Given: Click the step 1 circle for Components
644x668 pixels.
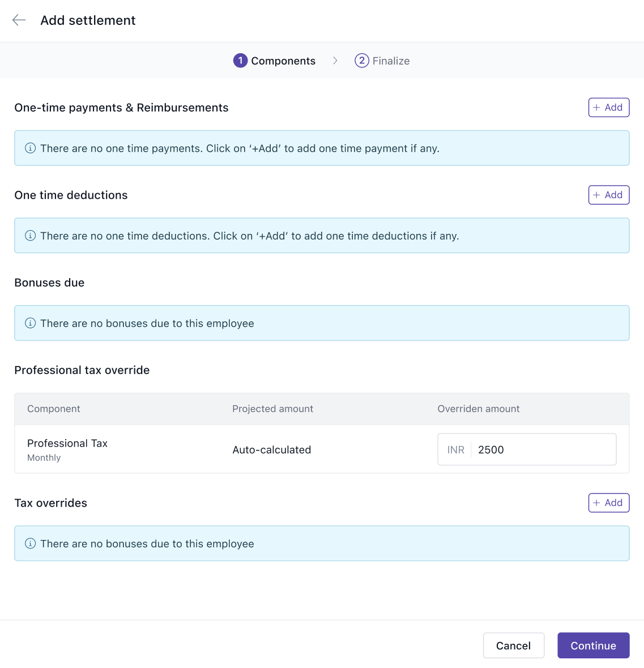Looking at the screenshot, I should click(x=240, y=61).
